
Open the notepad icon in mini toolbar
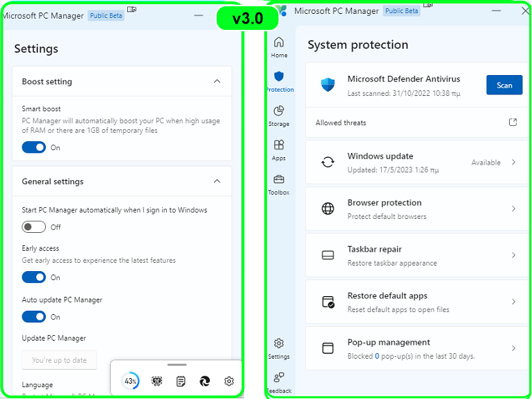pos(181,381)
